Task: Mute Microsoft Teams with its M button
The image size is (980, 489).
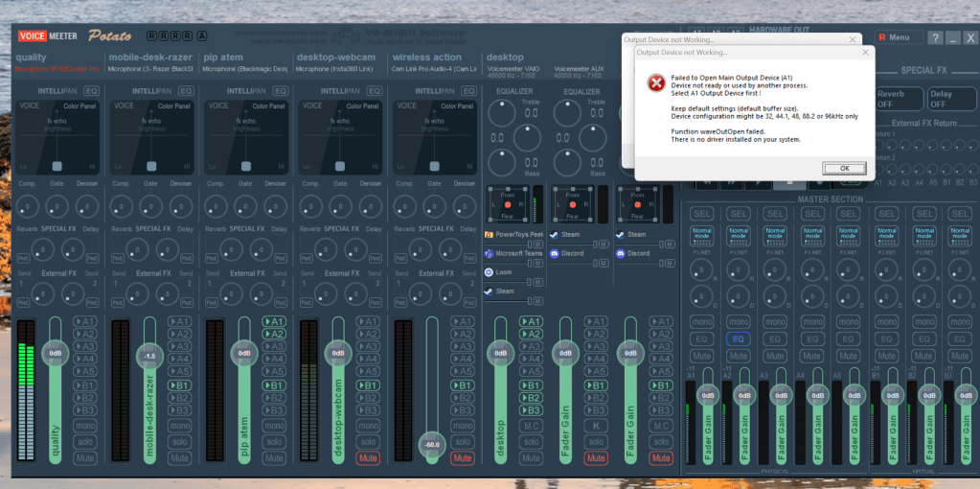Action: tap(537, 264)
